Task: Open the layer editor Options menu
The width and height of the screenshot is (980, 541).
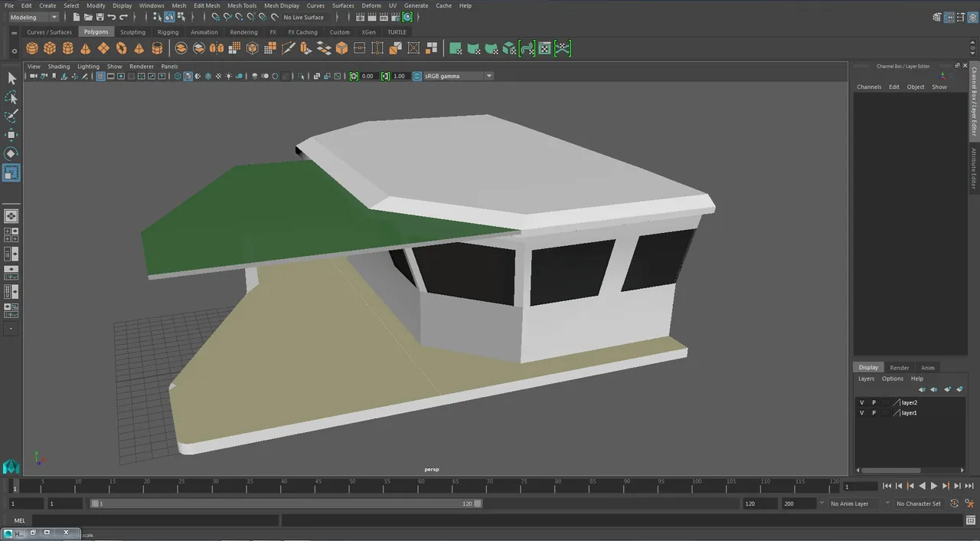Action: (893, 379)
